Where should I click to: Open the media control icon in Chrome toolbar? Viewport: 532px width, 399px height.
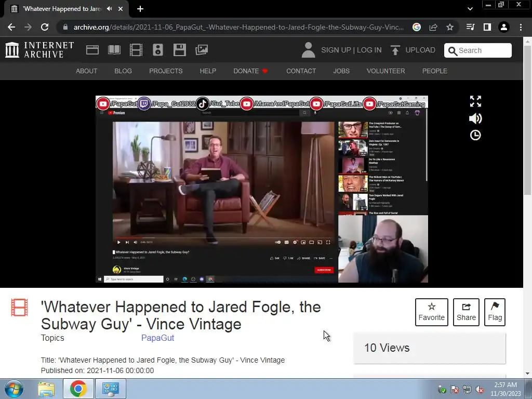471,27
